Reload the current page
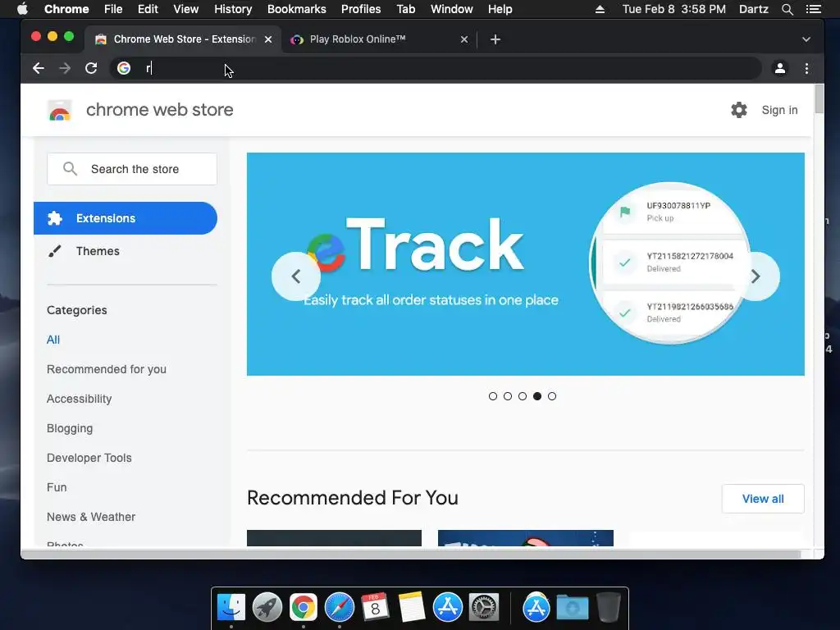The image size is (840, 630). click(x=91, y=68)
